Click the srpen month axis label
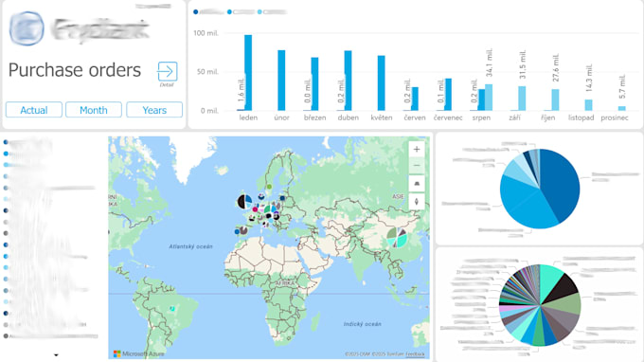 [481, 118]
